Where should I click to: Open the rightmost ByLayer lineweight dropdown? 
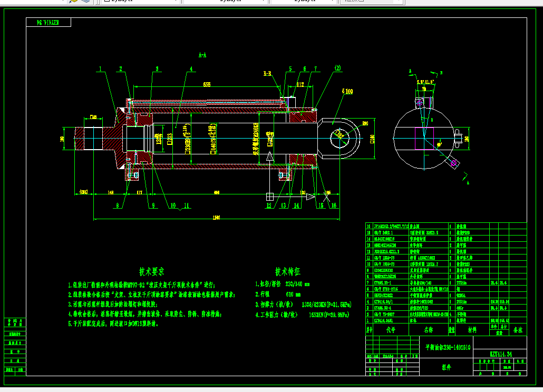coord(304,1)
